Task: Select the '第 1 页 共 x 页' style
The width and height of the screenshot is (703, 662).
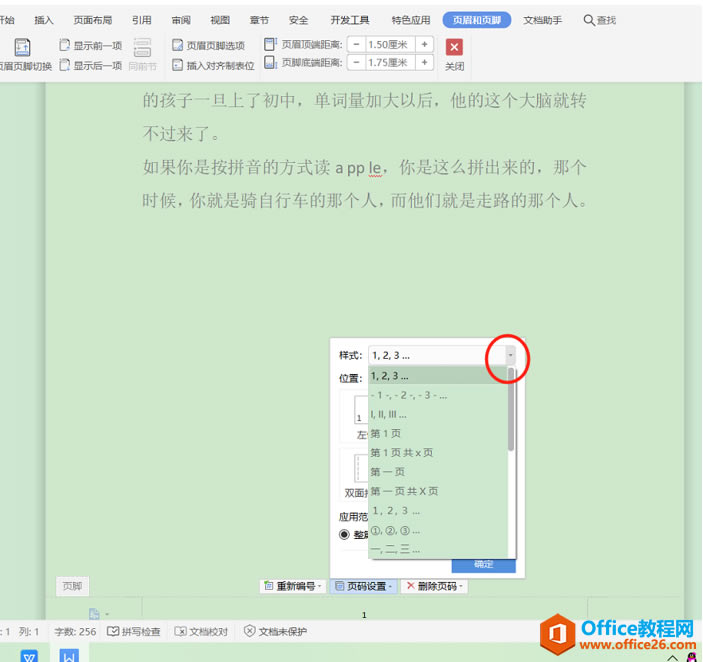Action: click(x=438, y=453)
